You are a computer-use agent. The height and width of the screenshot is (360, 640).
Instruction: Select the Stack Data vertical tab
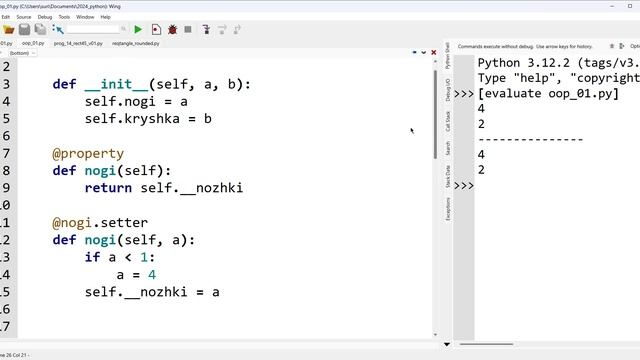(448, 176)
